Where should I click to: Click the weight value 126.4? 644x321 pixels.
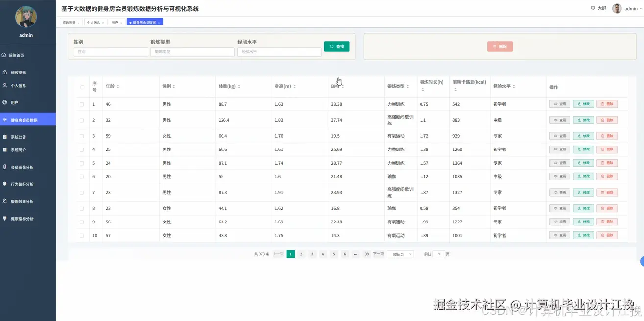point(224,120)
